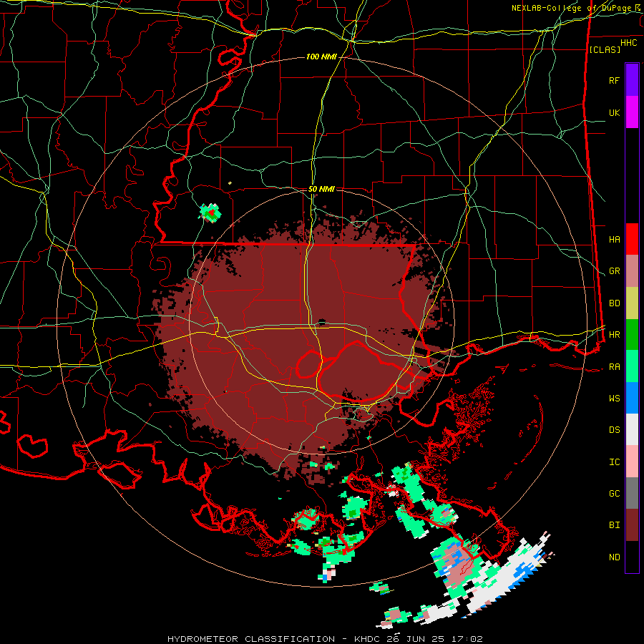Select the HR legend label
The height and width of the screenshot is (644, 644).
[614, 335]
